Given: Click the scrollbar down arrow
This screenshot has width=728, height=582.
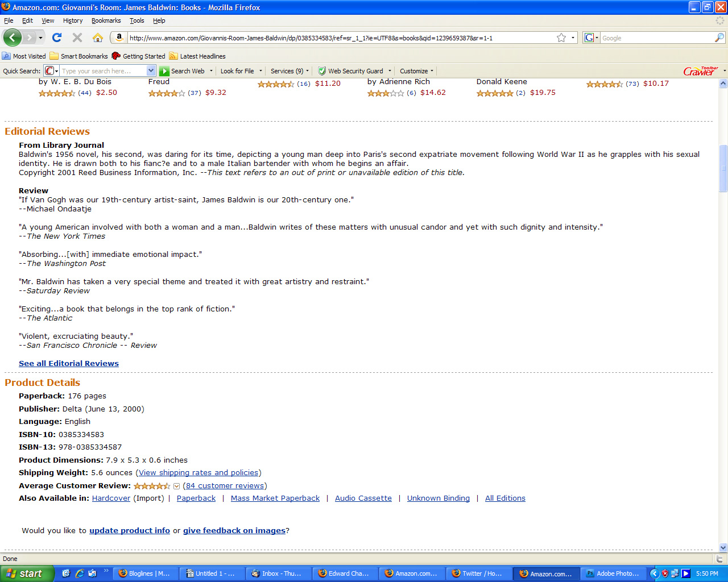Looking at the screenshot, I should pos(723,547).
